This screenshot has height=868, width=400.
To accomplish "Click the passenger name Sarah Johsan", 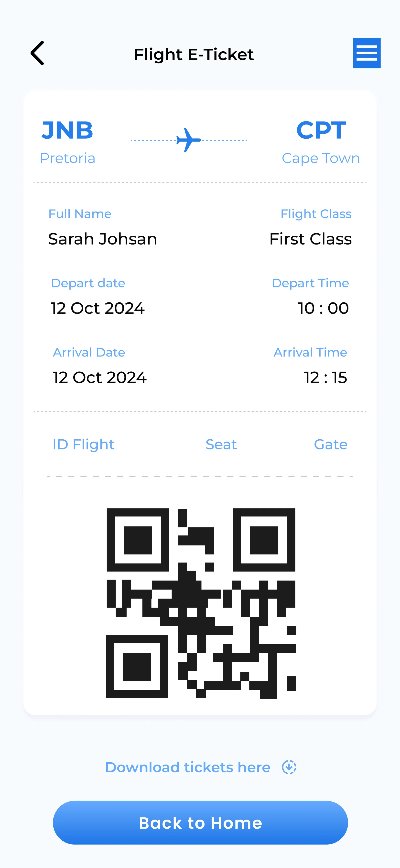I will click(x=102, y=239).
